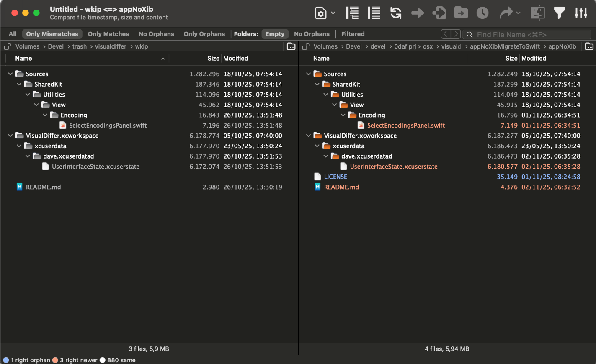Collapse the left pane Sources folder
596x364 pixels.
[10, 74]
